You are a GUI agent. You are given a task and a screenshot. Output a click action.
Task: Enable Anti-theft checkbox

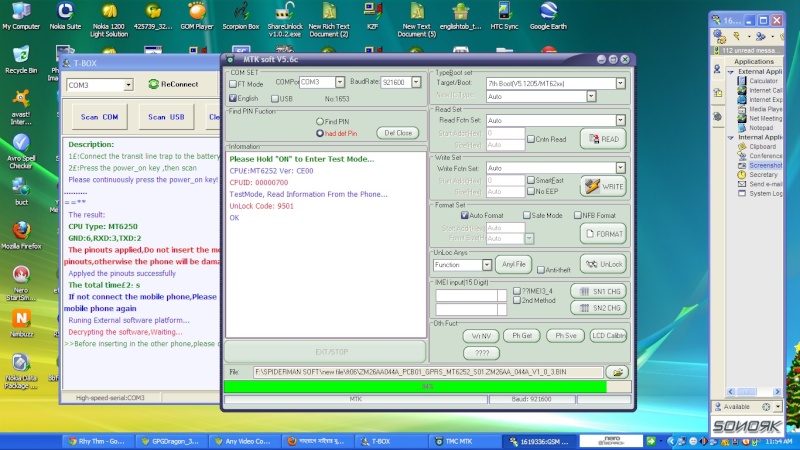[540, 270]
